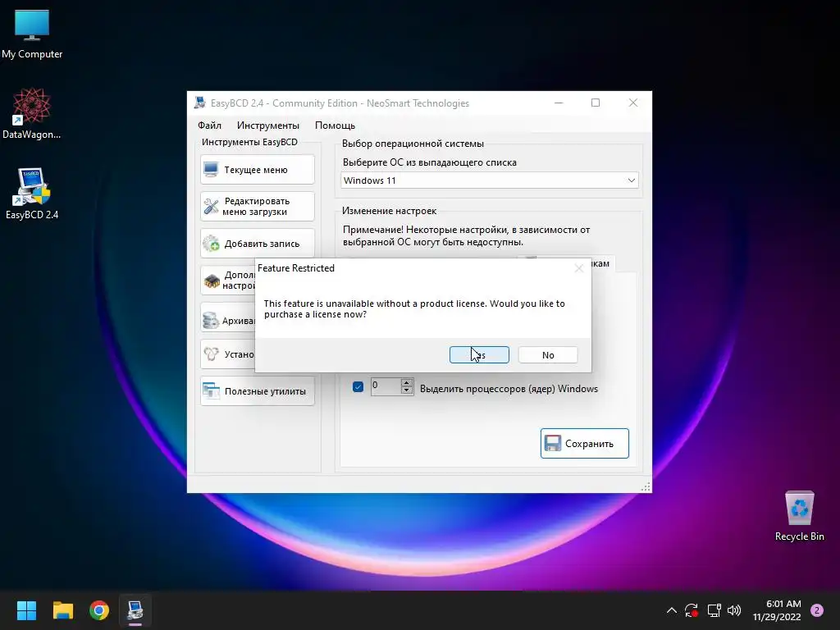Open sync update tray icon

click(692, 610)
